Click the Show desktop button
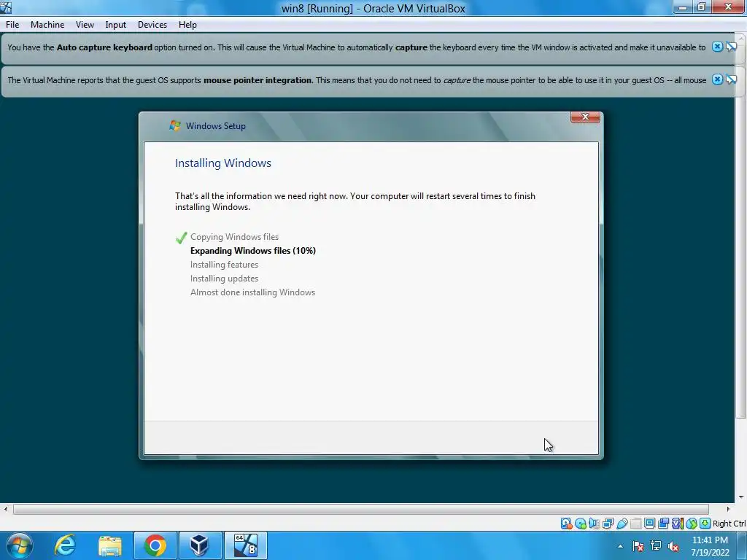The image size is (747, 560). pyautogui.click(x=743, y=545)
